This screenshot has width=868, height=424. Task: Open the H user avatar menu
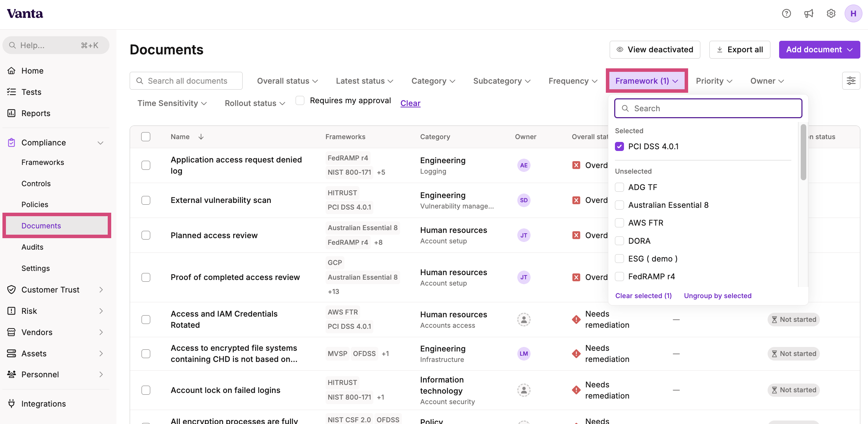point(853,14)
